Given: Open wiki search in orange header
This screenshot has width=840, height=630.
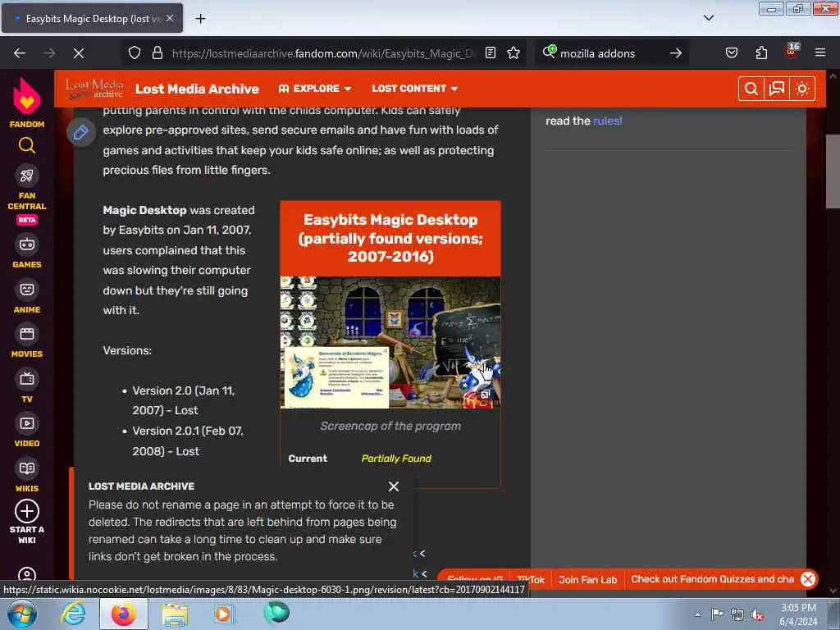Looking at the screenshot, I should [751, 89].
